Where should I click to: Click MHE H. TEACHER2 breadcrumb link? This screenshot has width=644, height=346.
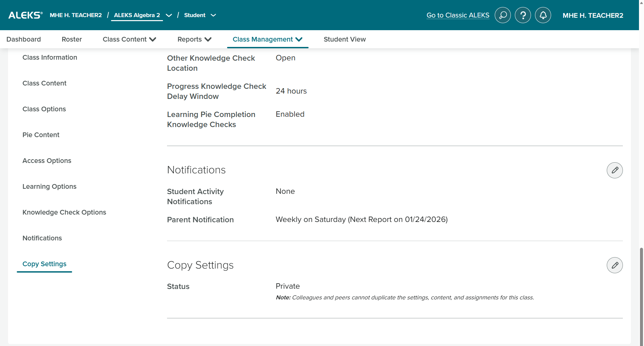76,15
